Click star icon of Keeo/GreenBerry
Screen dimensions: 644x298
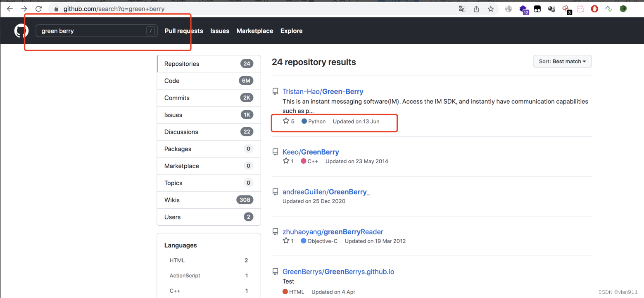click(286, 161)
